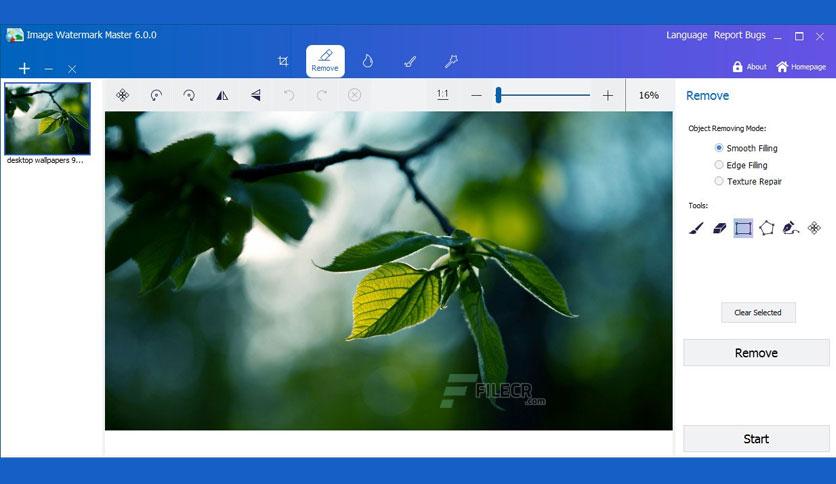This screenshot has width=836, height=484.
Task: Select Smooth Filling mode
Action: click(719, 148)
